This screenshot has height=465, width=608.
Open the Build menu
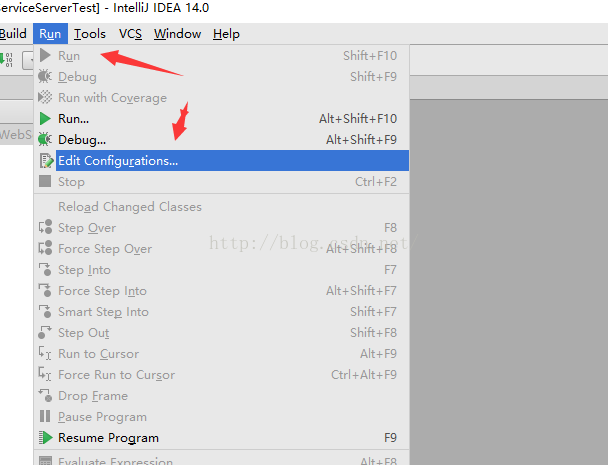click(13, 34)
